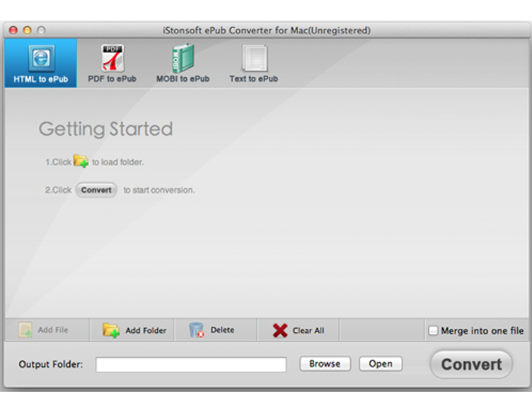Image resolution: width=532 pixels, height=408 pixels.
Task: Click the Add File toolbar button
Action: point(47,330)
